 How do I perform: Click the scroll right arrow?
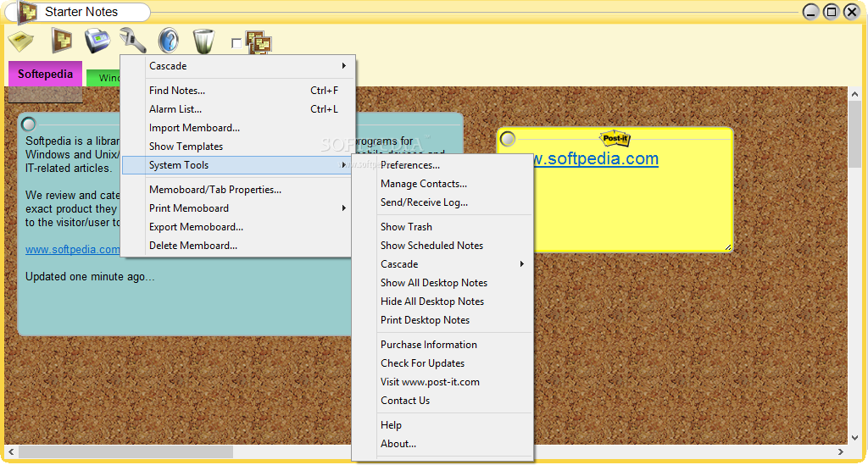coord(840,451)
